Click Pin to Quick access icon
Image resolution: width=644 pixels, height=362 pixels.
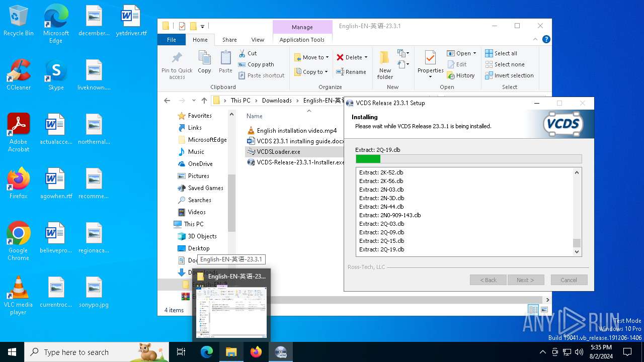click(x=177, y=64)
